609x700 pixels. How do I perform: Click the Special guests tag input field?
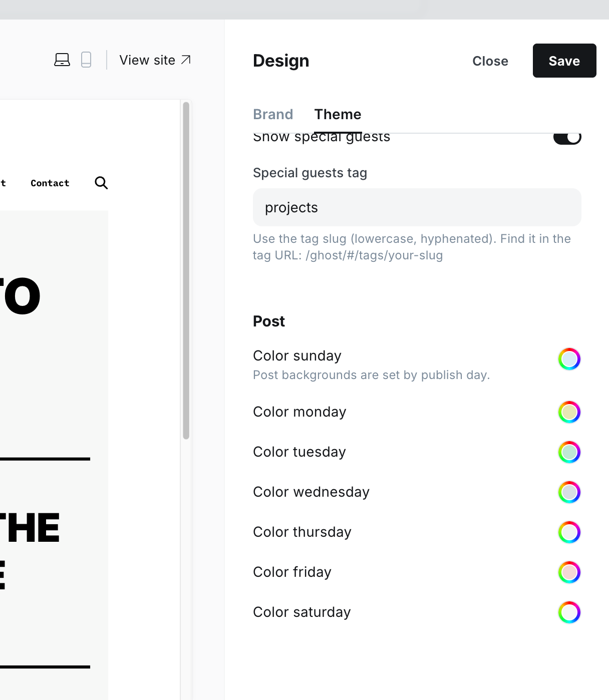click(x=417, y=207)
